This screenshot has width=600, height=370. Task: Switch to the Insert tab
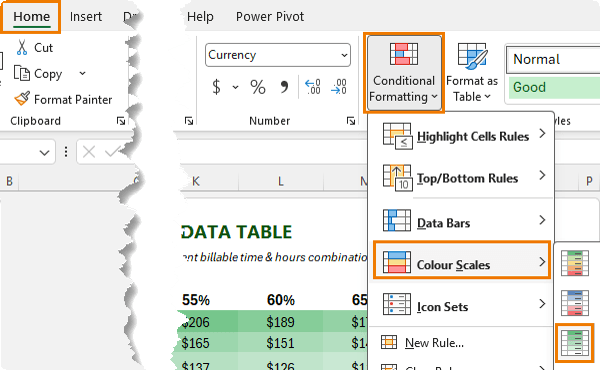click(86, 16)
